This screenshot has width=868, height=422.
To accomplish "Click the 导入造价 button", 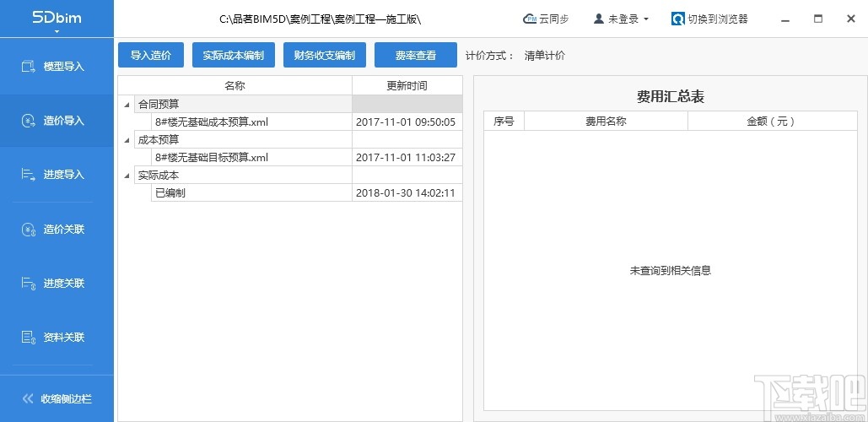I will 150,55.
